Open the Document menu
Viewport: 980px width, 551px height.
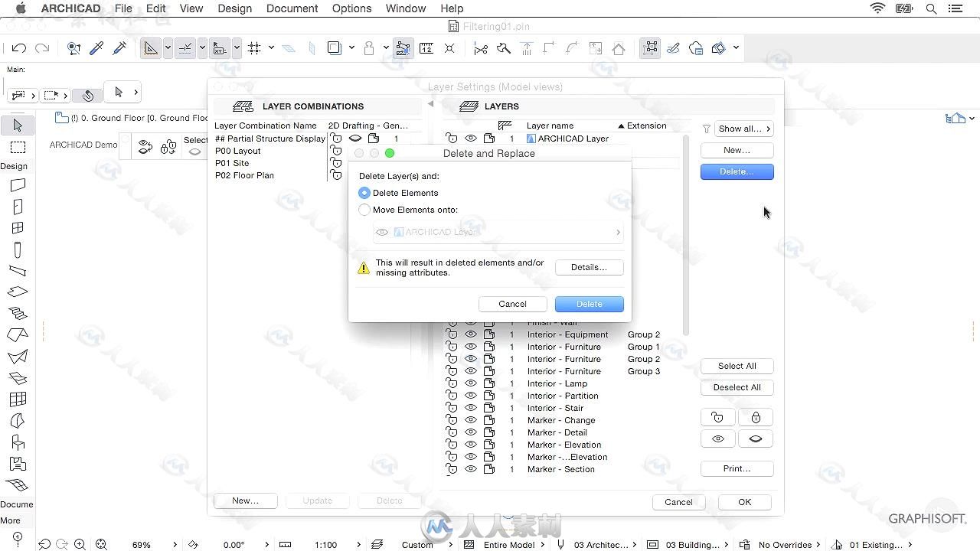(x=292, y=8)
